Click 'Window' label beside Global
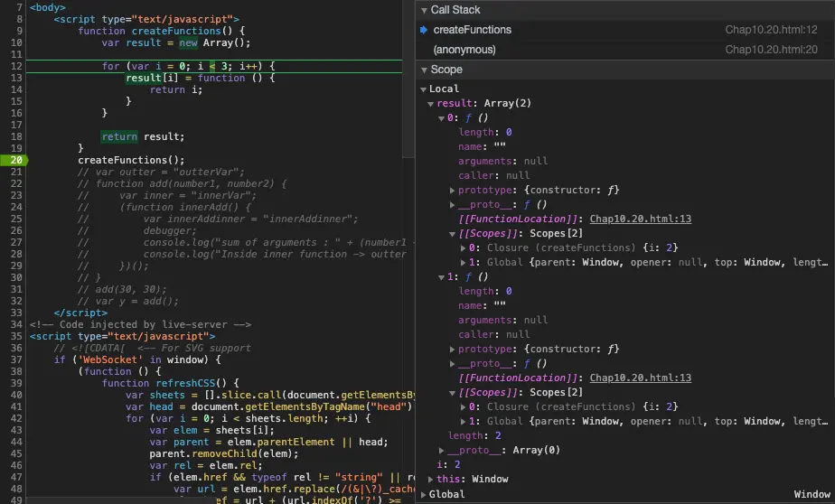The image size is (835, 504). (x=812, y=494)
